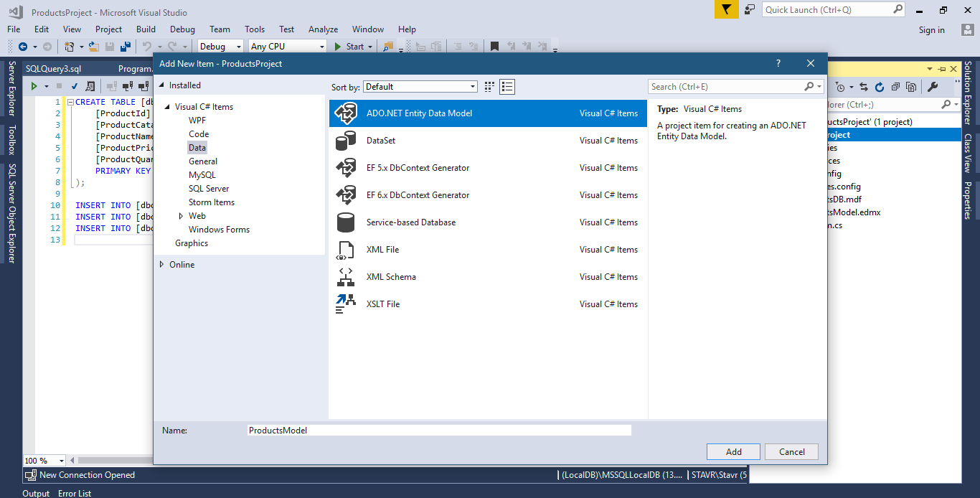The height and width of the screenshot is (498, 980).
Task: Open the feedback icon beside Quick Launch
Action: click(750, 9)
